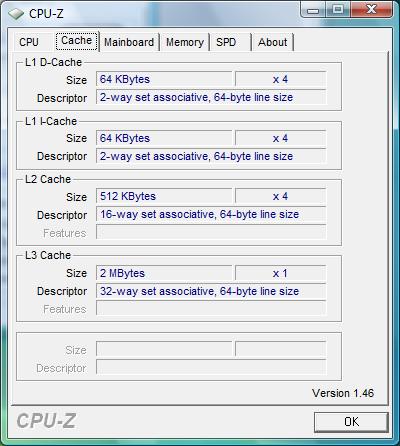Click the L1 D-Cache x 4 count field
The image size is (400, 446).
click(x=280, y=79)
